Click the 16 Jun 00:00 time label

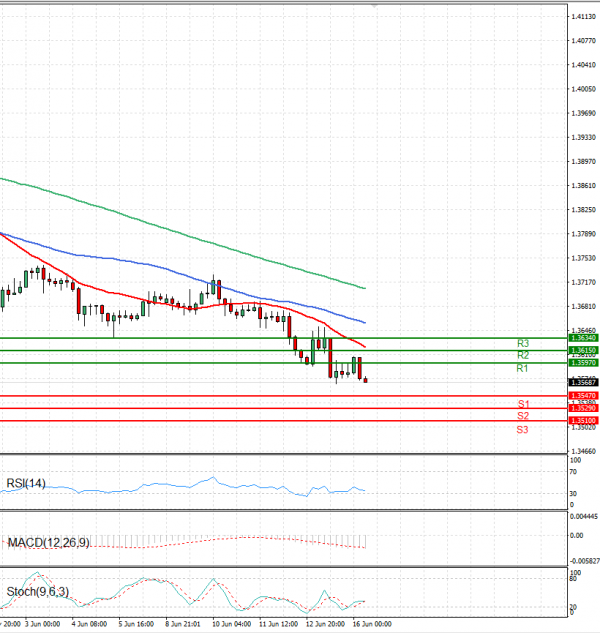[370, 624]
